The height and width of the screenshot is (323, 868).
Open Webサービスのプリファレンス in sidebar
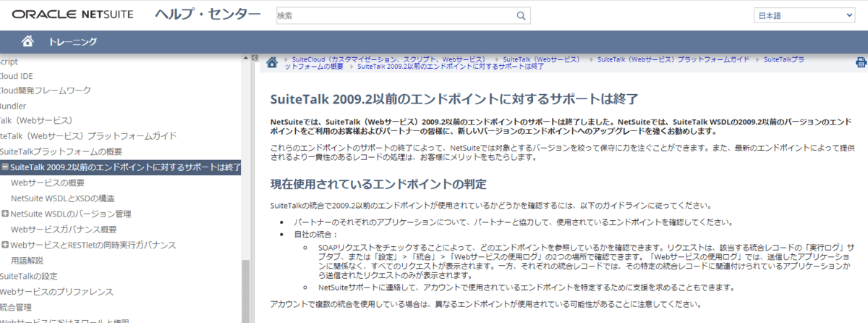(56, 291)
